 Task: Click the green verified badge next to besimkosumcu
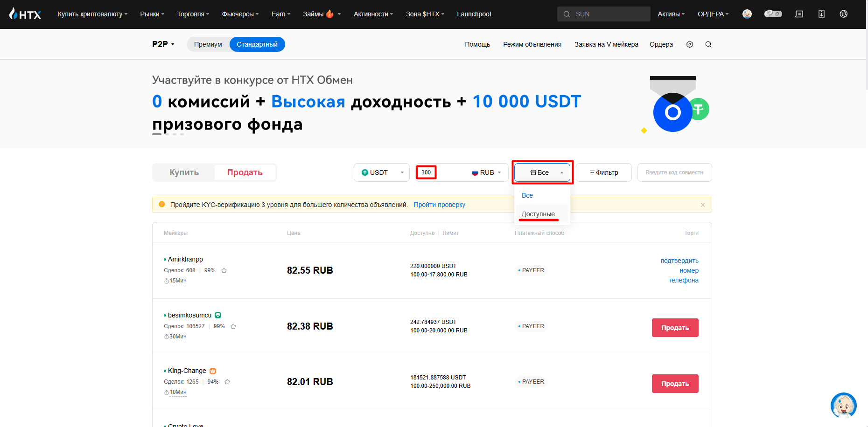218,315
